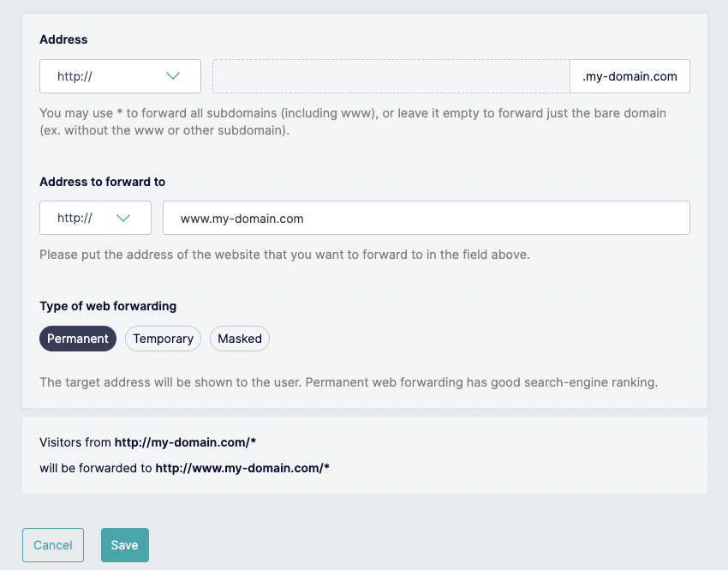Image resolution: width=728 pixels, height=570 pixels.
Task: Click the 'Address' field label
Action: click(63, 39)
